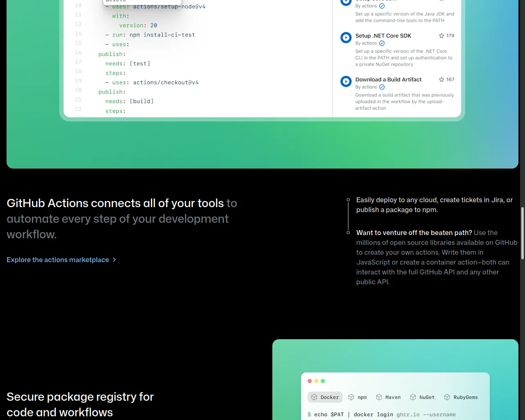Open Explore the actions marketplace link
Screen dimensions: 525x420
click(58, 260)
